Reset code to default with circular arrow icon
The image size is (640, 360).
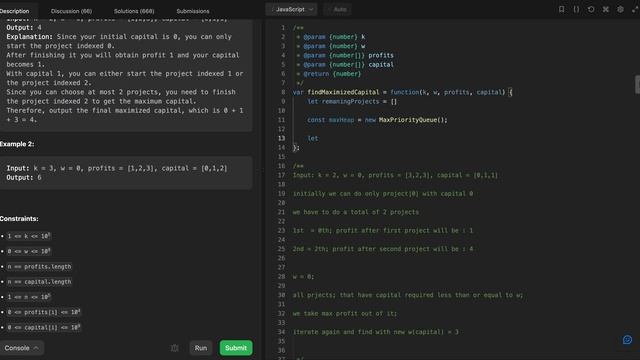pos(591,9)
